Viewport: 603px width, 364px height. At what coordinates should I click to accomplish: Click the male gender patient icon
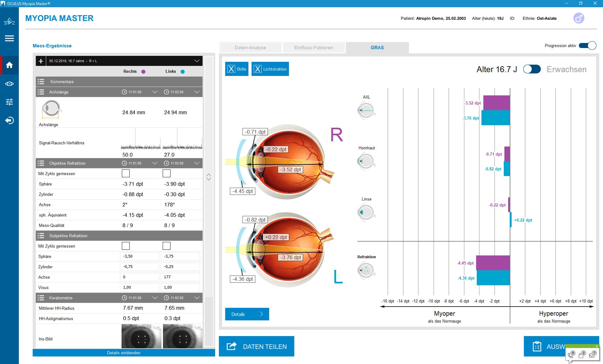click(579, 18)
